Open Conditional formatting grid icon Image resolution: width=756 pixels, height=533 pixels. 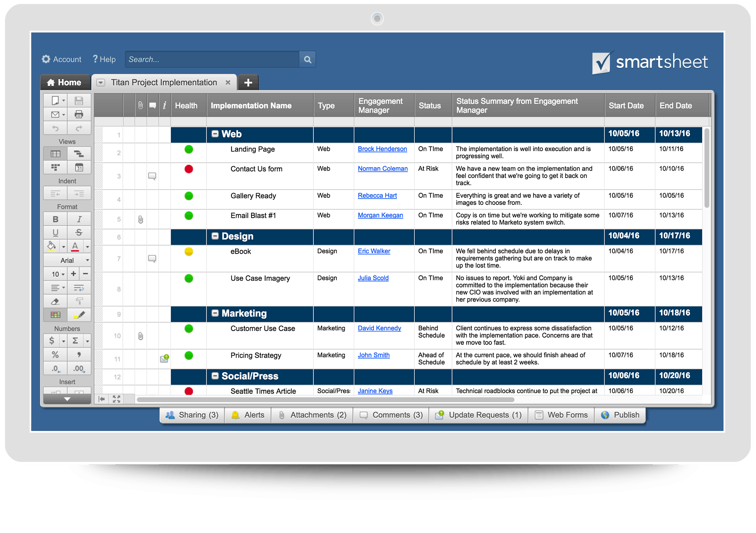pos(55,315)
